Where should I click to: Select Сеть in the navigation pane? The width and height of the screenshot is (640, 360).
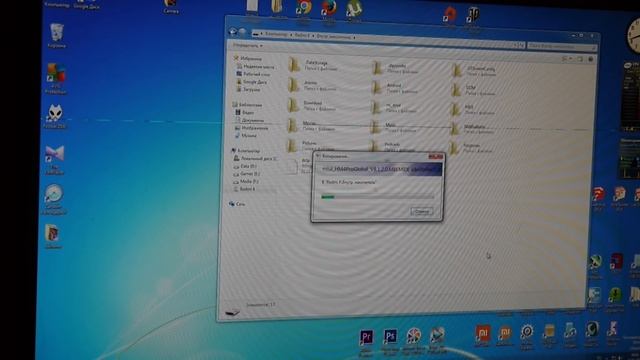point(237,204)
